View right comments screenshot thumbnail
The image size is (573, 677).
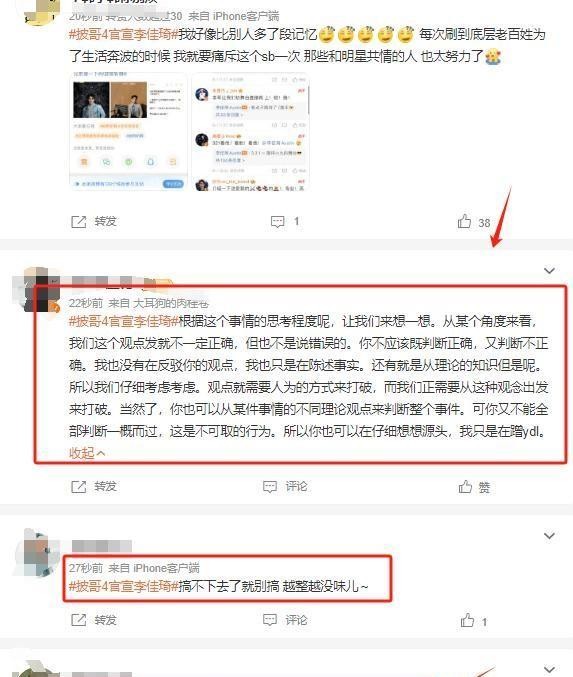[250, 131]
